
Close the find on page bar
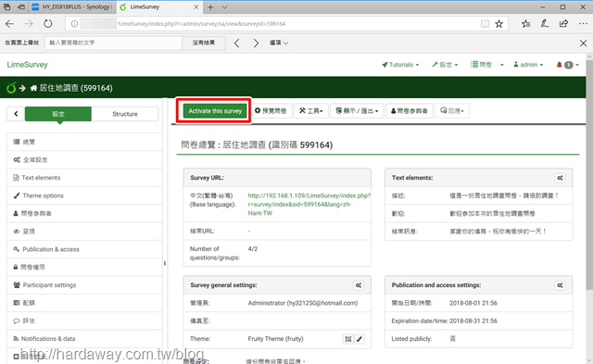coord(583,44)
